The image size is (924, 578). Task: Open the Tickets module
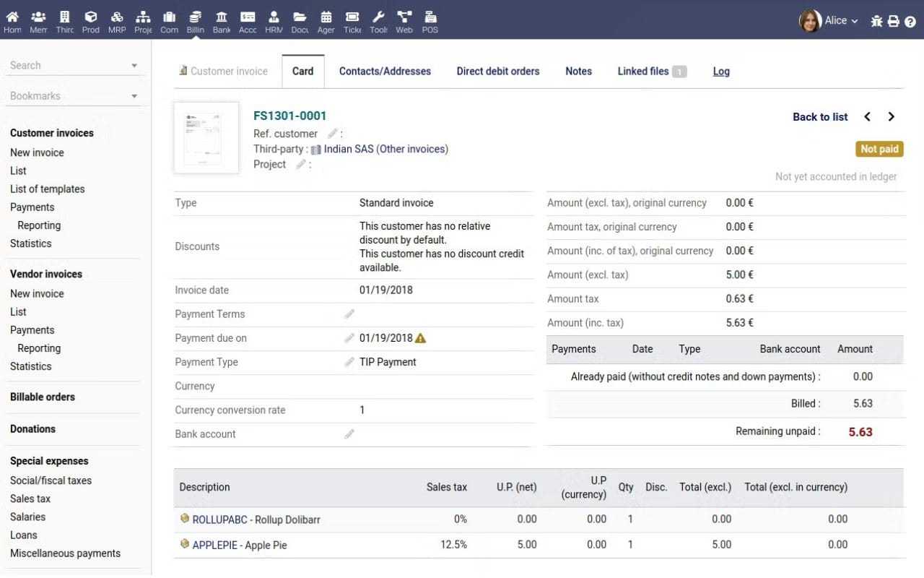[x=352, y=21]
